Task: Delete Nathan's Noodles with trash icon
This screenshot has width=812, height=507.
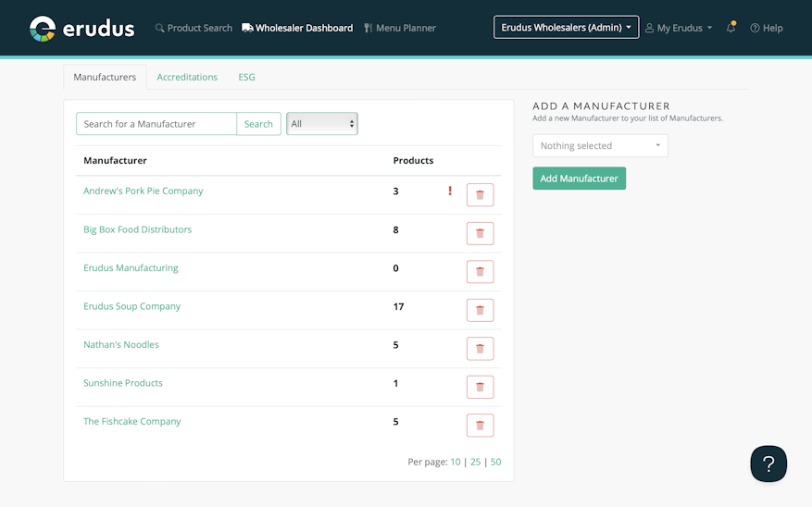Action: (480, 349)
